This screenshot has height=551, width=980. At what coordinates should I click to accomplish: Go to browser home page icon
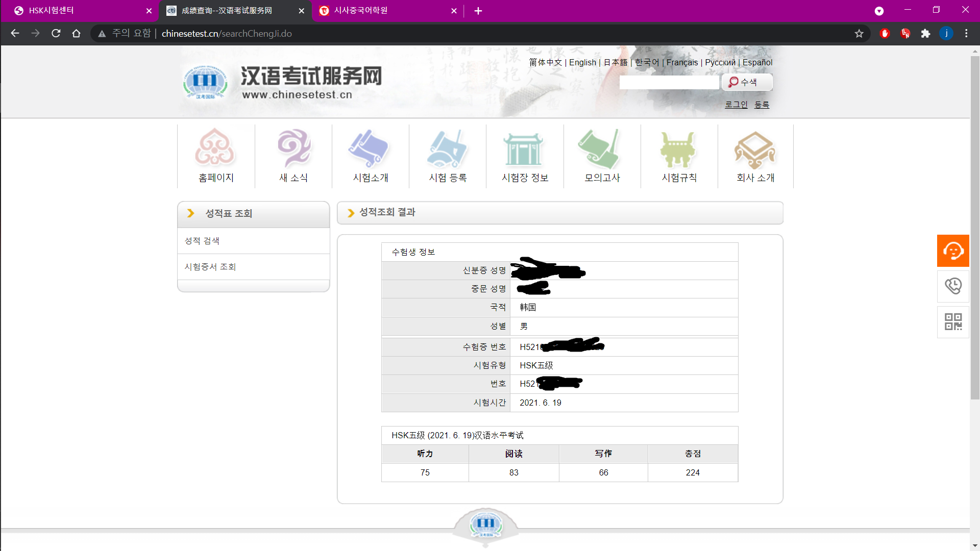click(77, 34)
